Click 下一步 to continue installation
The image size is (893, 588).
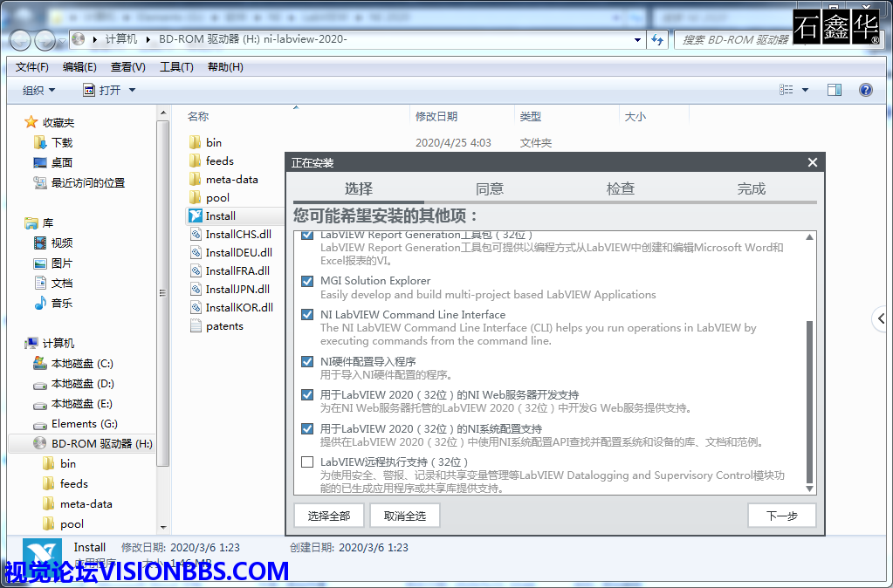[781, 516]
